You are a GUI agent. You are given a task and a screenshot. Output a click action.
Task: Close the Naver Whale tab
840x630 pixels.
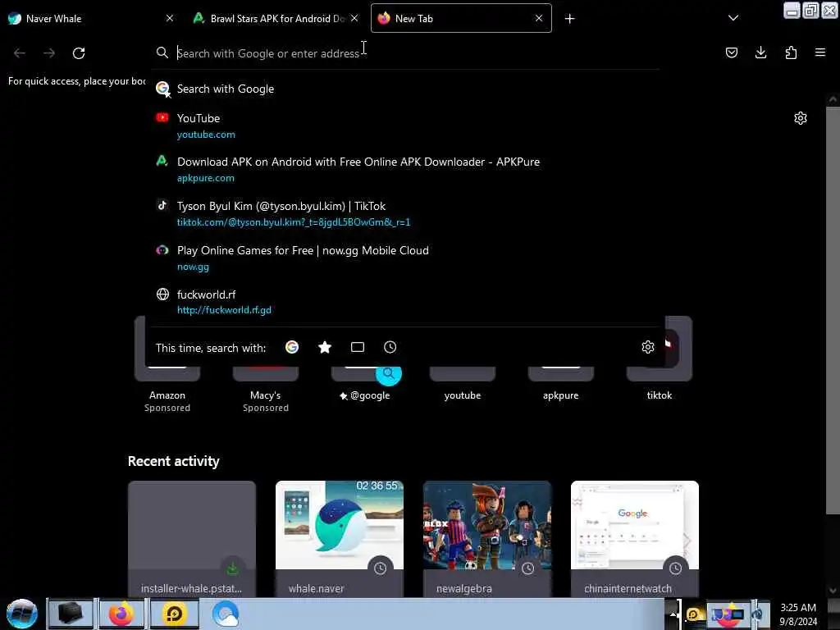point(170,18)
